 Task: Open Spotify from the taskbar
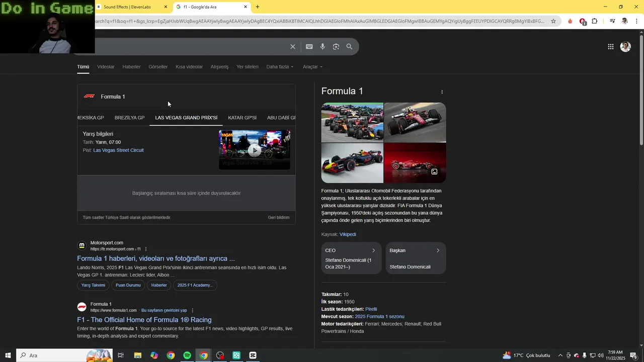(187, 355)
